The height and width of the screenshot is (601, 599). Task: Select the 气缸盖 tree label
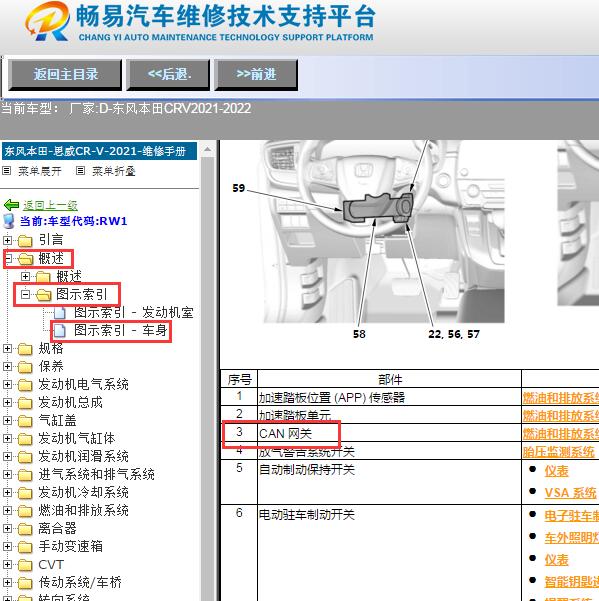click(57, 420)
